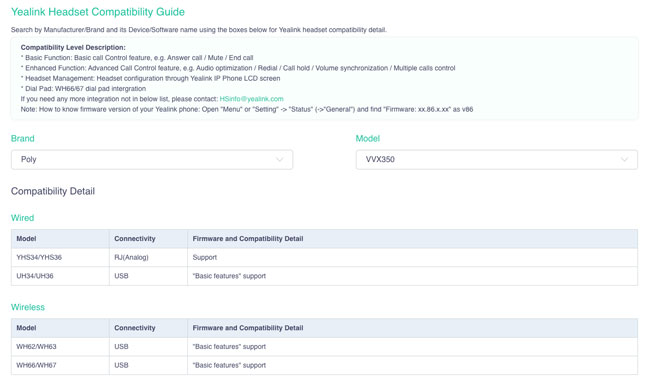This screenshot has width=650, height=382.
Task: Select the UH34/UH36 model cell
Action: [x=60, y=276]
